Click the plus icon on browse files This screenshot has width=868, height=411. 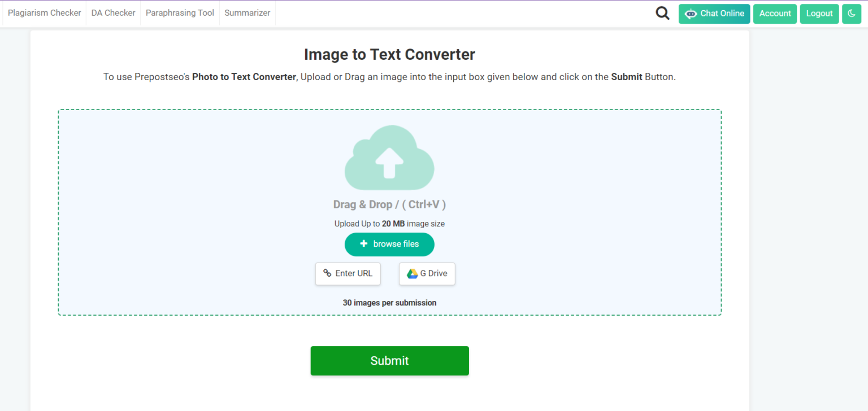[x=364, y=244]
